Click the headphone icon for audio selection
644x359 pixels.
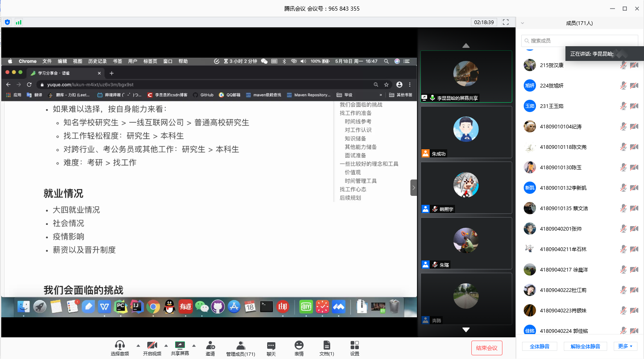(119, 345)
